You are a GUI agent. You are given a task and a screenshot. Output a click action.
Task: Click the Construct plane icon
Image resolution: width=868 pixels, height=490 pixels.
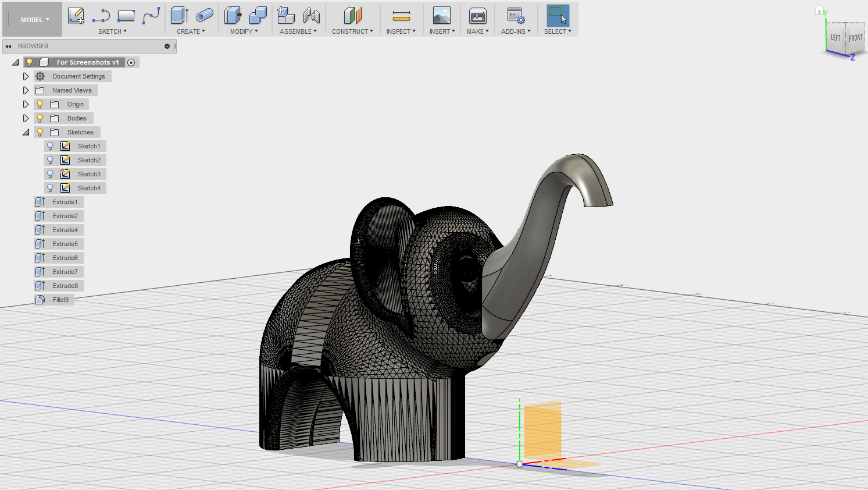coord(353,16)
